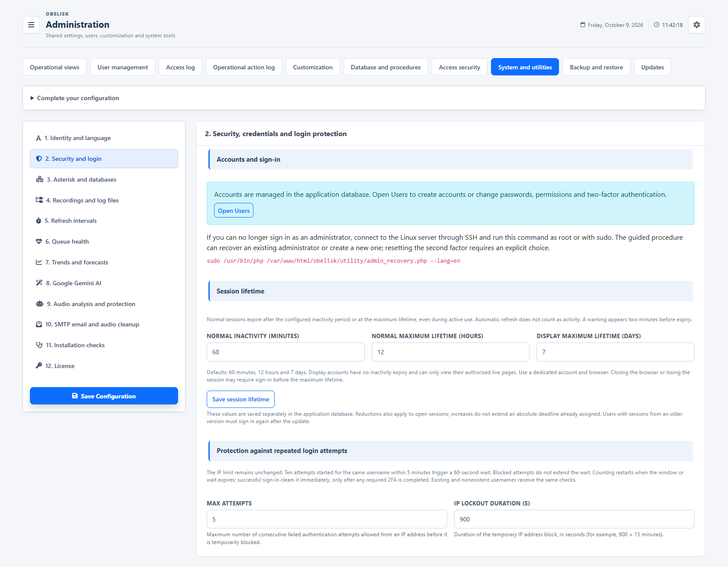
Task: Click the clock icon beside the time
Action: pyautogui.click(x=656, y=25)
